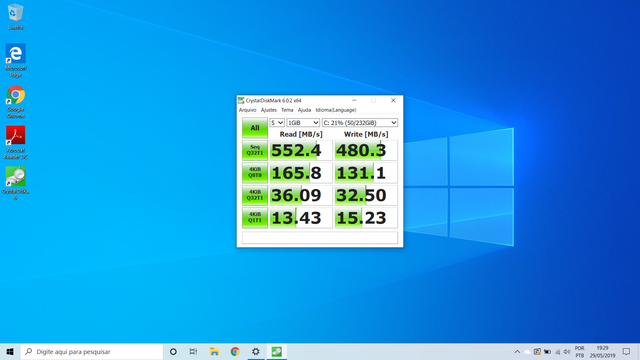Open the Windows Start menu
Viewport: 640px width, 360px height.
point(10,351)
